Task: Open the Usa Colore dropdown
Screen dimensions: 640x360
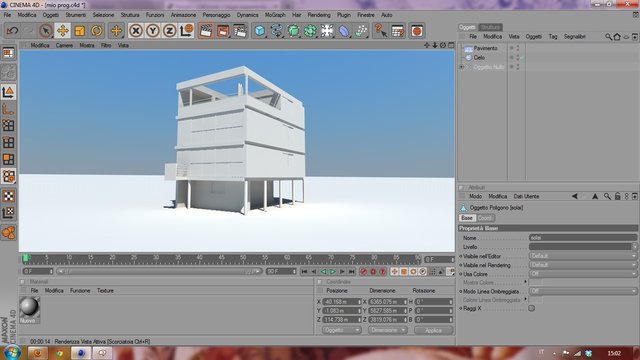Action: pyautogui.click(x=583, y=274)
